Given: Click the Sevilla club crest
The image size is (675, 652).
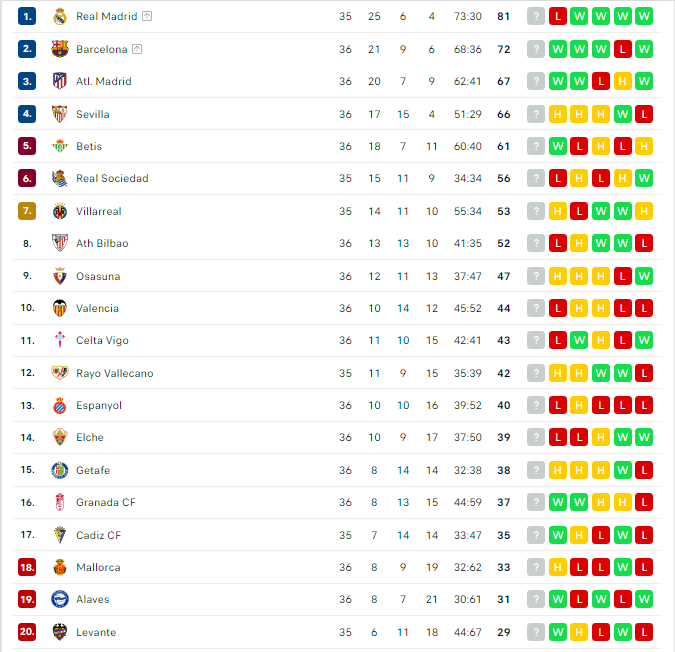Looking at the screenshot, I should [60, 114].
